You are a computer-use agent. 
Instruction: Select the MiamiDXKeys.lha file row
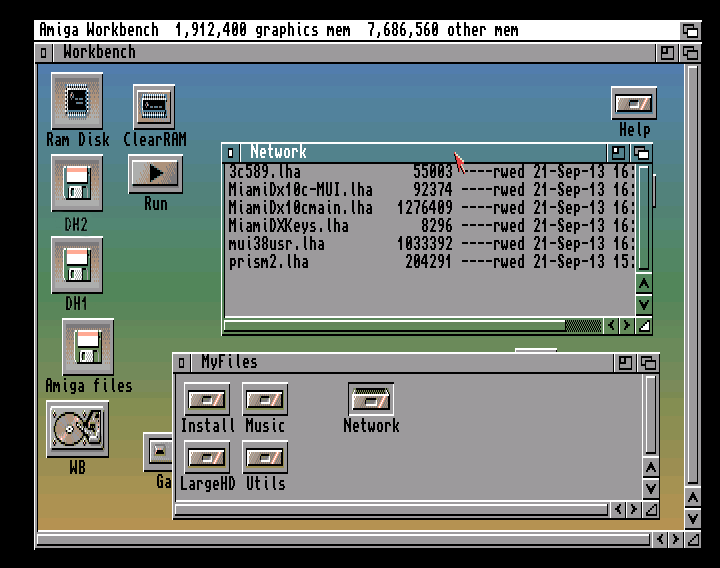431,226
